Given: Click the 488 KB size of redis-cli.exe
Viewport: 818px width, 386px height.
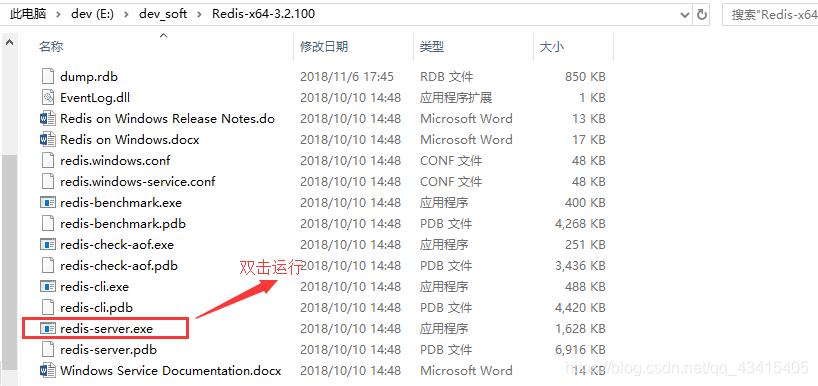Looking at the screenshot, I should (585, 286).
